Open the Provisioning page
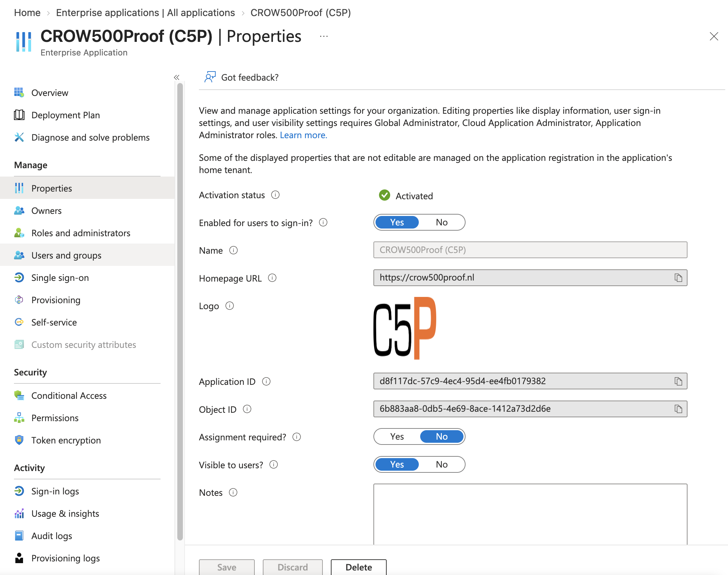Screen dimensions: 728x575 pyautogui.click(x=87, y=300)
